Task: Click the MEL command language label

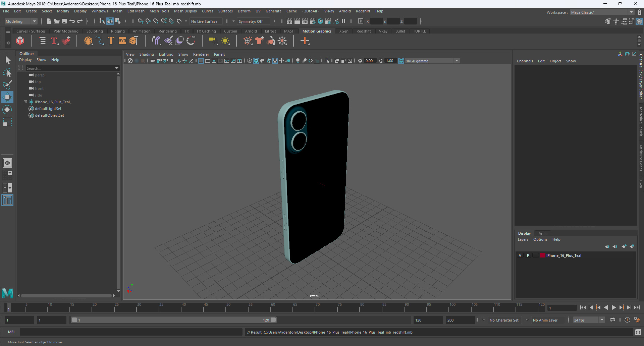Action: point(12,332)
